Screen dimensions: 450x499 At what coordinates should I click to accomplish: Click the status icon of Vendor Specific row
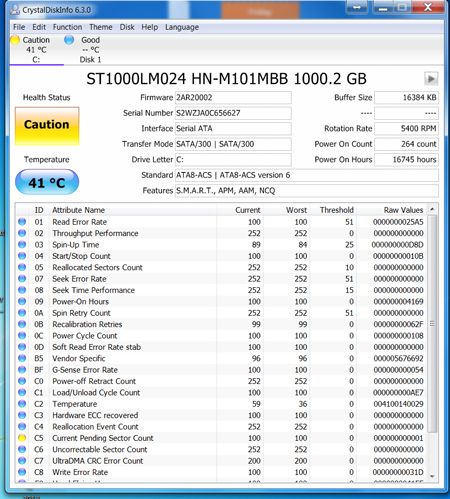pyautogui.click(x=22, y=358)
